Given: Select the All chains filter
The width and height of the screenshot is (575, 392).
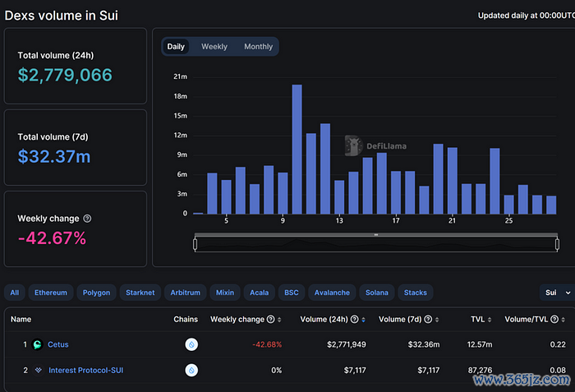Looking at the screenshot, I should coord(15,293).
